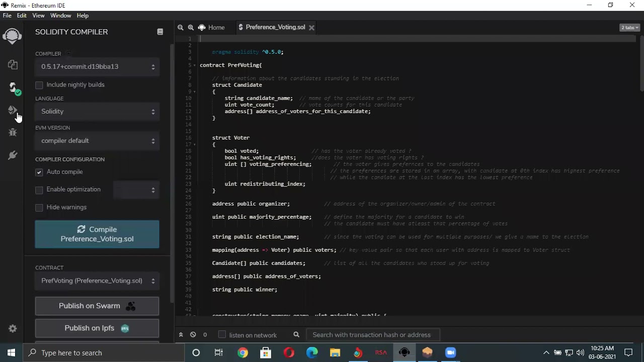644x362 pixels.
Task: Open the File explorers panel icon
Action: pos(13,65)
